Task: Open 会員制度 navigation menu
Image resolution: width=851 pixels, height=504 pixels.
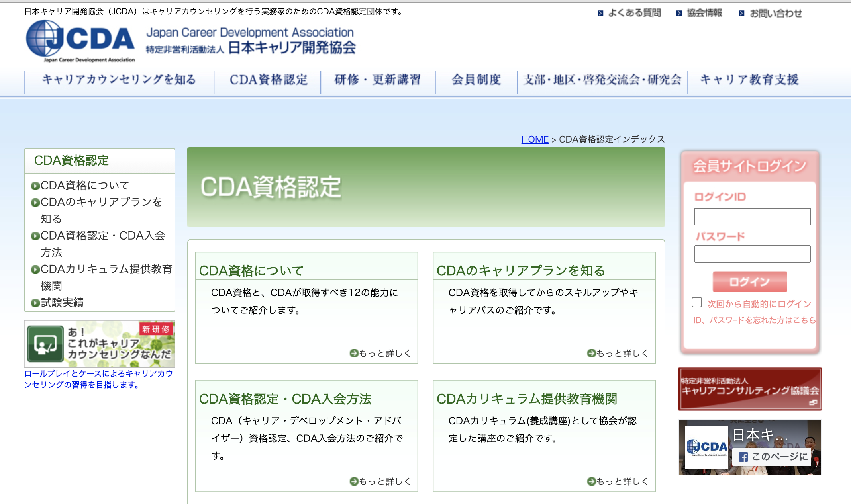Action: 476,80
